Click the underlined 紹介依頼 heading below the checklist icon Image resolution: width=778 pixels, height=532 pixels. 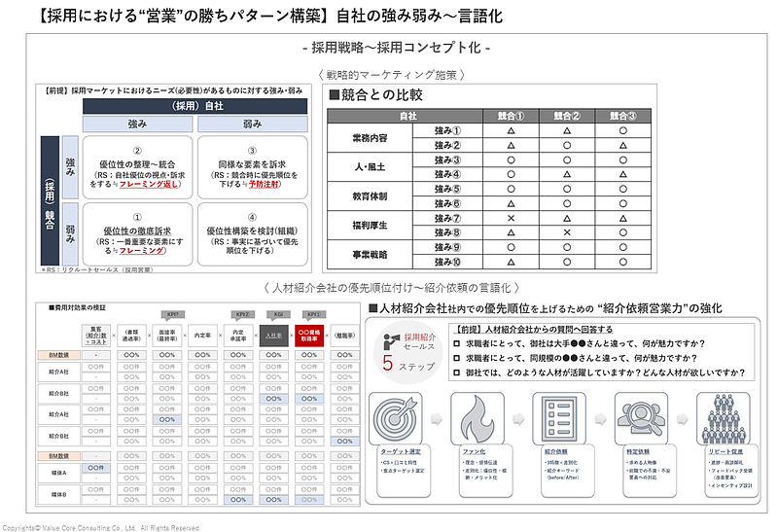click(x=555, y=451)
